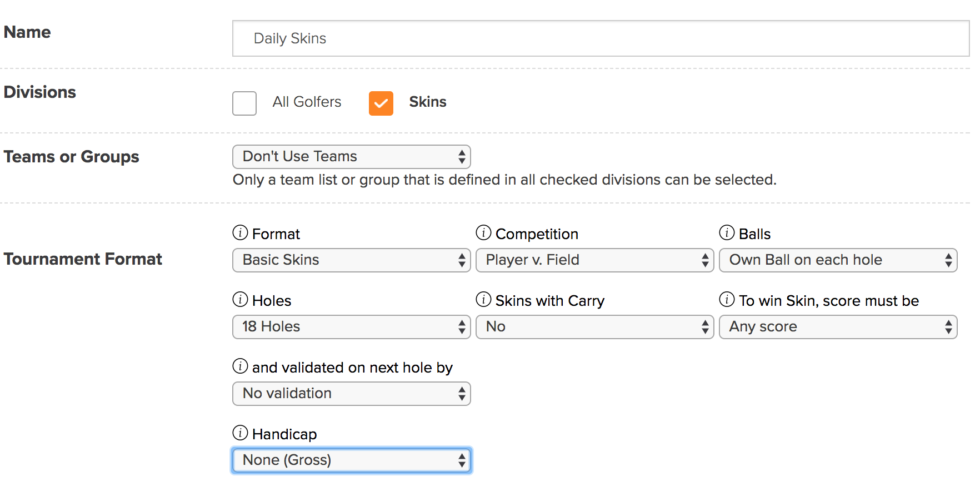The image size is (980, 486).
Task: Uncheck the orange Skins division checkbox
Action: (381, 103)
